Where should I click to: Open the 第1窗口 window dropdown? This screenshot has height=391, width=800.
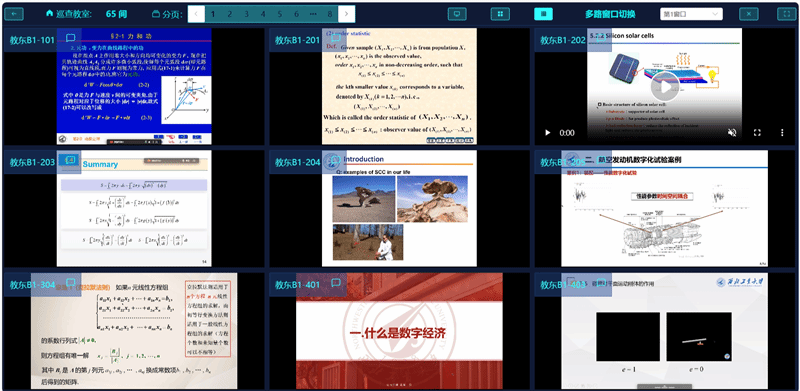(x=691, y=14)
